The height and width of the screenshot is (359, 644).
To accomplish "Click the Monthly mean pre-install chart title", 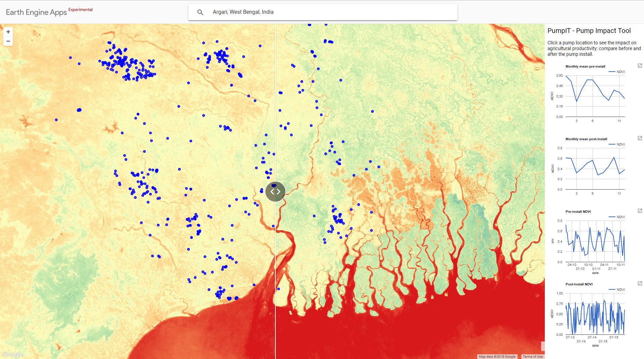I will [585, 67].
